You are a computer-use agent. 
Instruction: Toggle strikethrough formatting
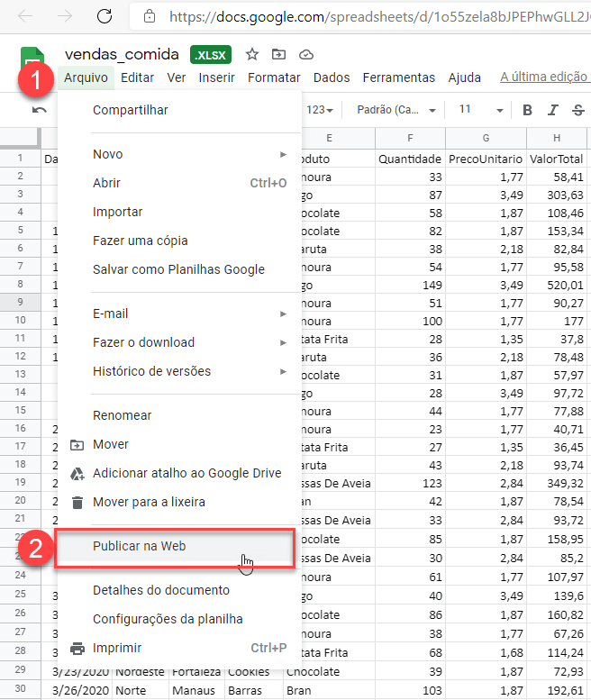(x=578, y=110)
